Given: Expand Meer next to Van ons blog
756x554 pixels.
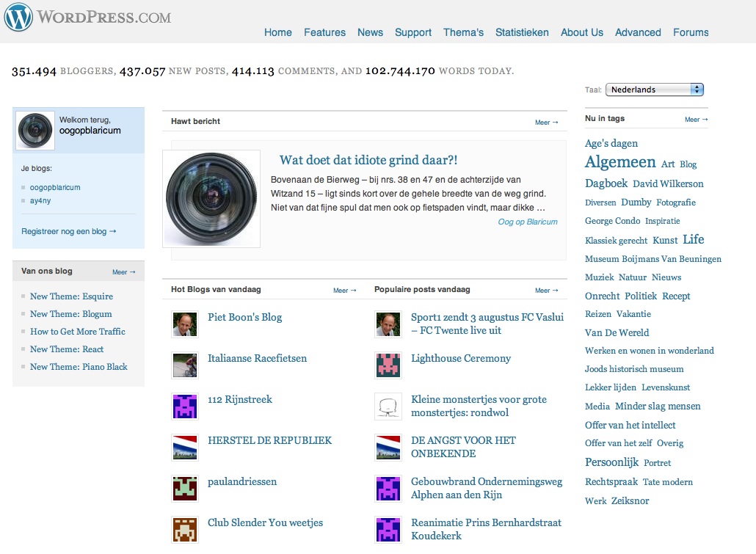Looking at the screenshot, I should pos(123,272).
